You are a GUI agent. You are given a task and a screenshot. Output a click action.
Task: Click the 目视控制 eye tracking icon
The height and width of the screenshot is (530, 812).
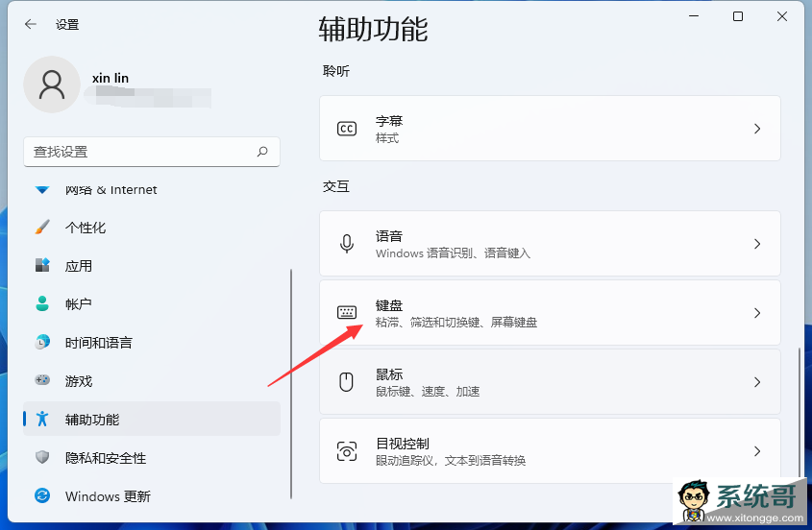pos(347,451)
